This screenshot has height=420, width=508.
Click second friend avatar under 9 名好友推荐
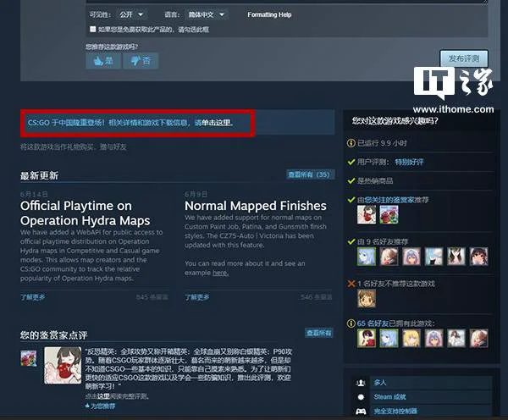click(389, 257)
